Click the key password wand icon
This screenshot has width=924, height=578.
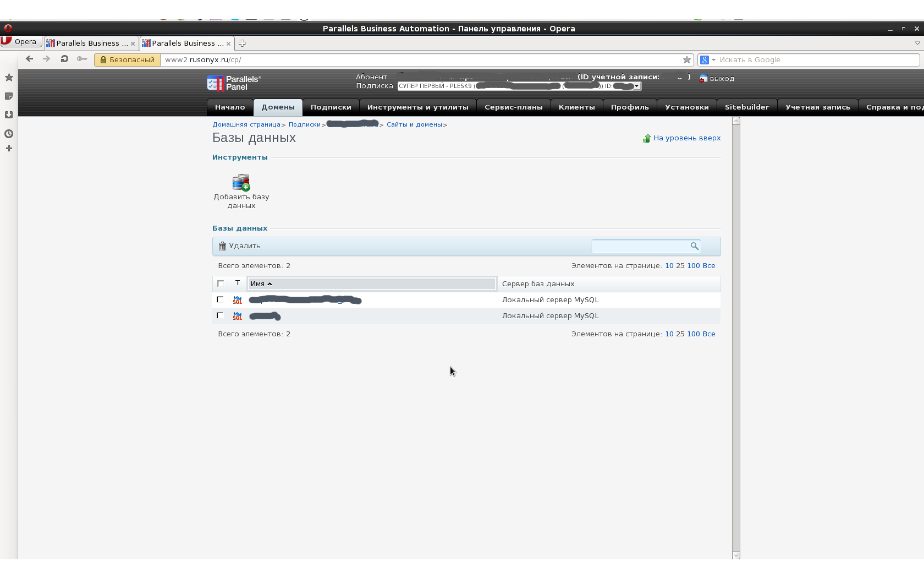(82, 59)
